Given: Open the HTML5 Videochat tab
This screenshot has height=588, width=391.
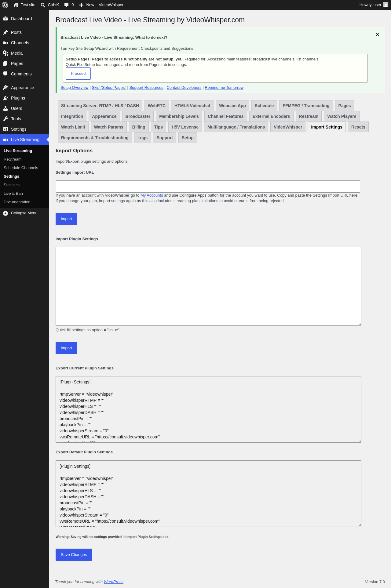Looking at the screenshot, I should 192,106.
